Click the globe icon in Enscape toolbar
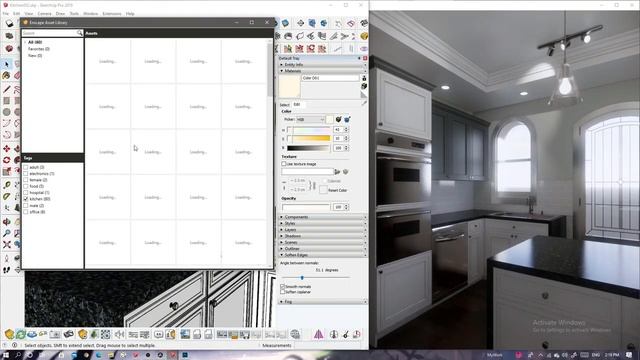The image size is (640, 360). pos(295,334)
